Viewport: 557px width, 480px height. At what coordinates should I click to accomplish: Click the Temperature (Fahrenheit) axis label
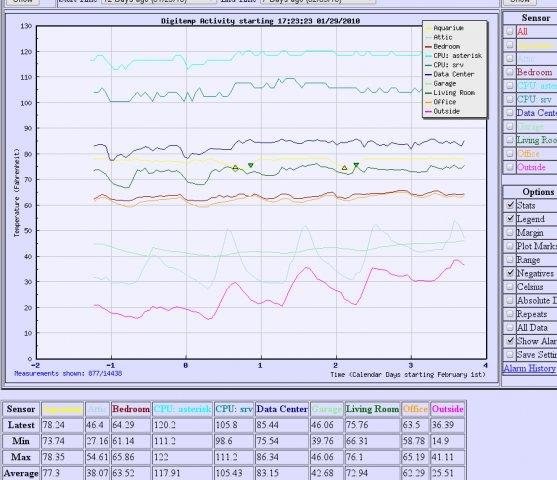(16, 193)
